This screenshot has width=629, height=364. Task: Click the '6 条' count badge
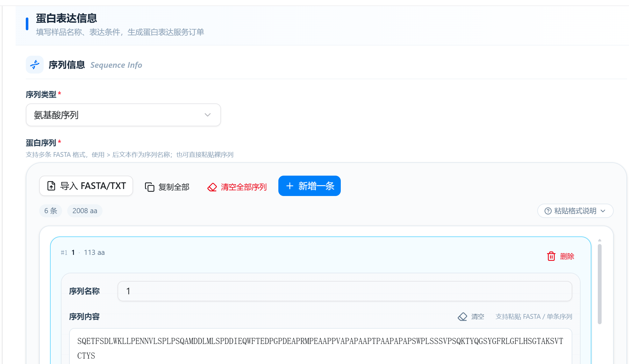pyautogui.click(x=51, y=211)
